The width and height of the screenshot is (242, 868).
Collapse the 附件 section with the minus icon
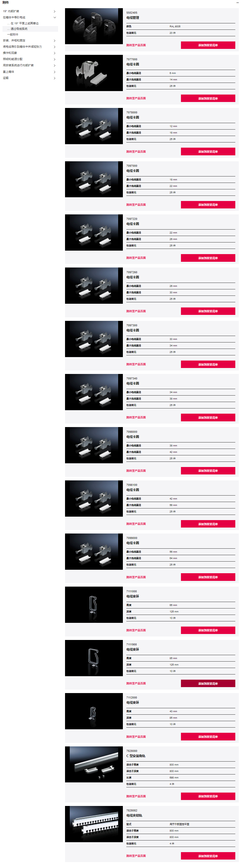(x=237, y=3)
